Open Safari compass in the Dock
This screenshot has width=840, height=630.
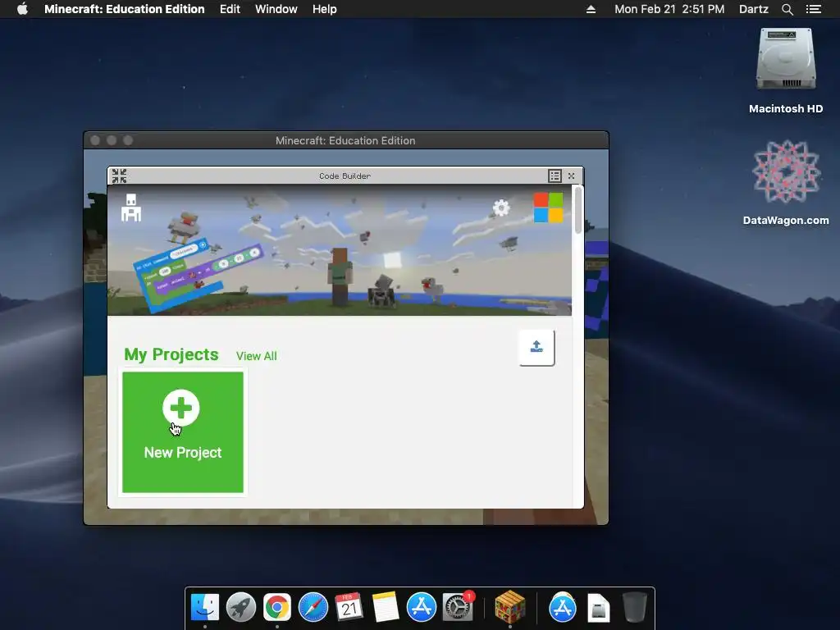tap(313, 607)
